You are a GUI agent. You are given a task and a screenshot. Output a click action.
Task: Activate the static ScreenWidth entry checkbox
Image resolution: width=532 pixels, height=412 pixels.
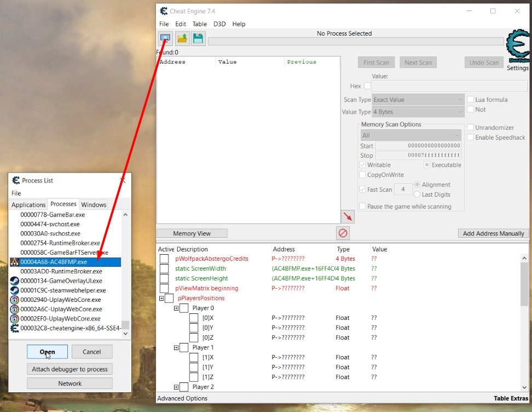(x=164, y=268)
